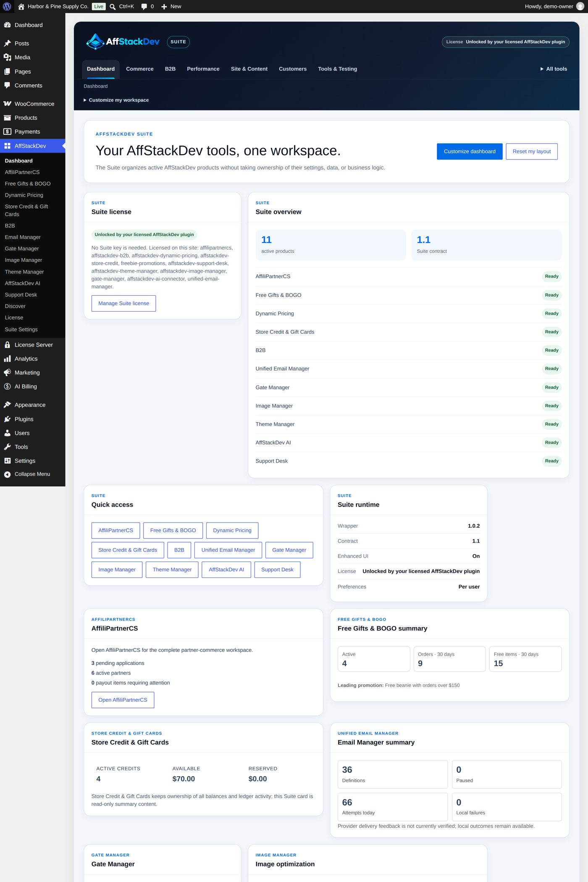Screen dimensions: 588x882
Task: Click Customize dashboard button
Action: click(x=470, y=152)
